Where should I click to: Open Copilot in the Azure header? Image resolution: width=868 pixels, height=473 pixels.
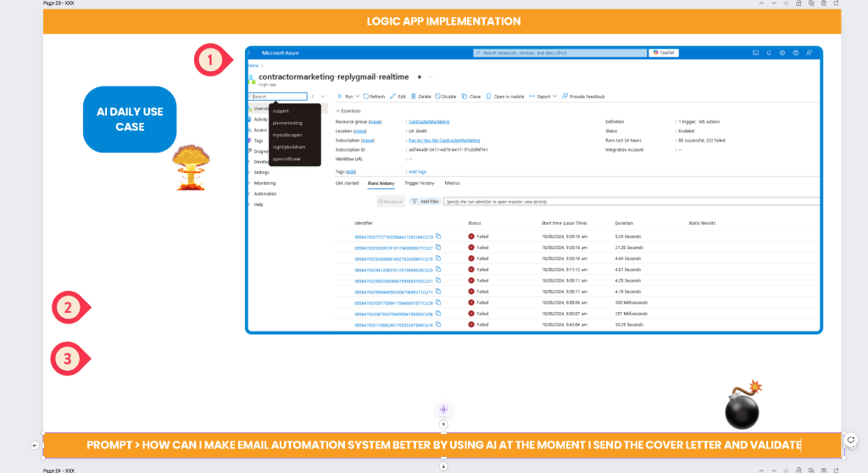(x=664, y=53)
